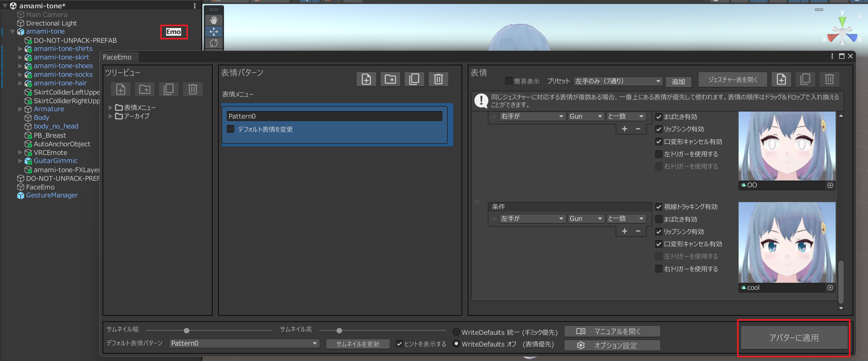Open FaceEmo window kebab menu

[832, 56]
